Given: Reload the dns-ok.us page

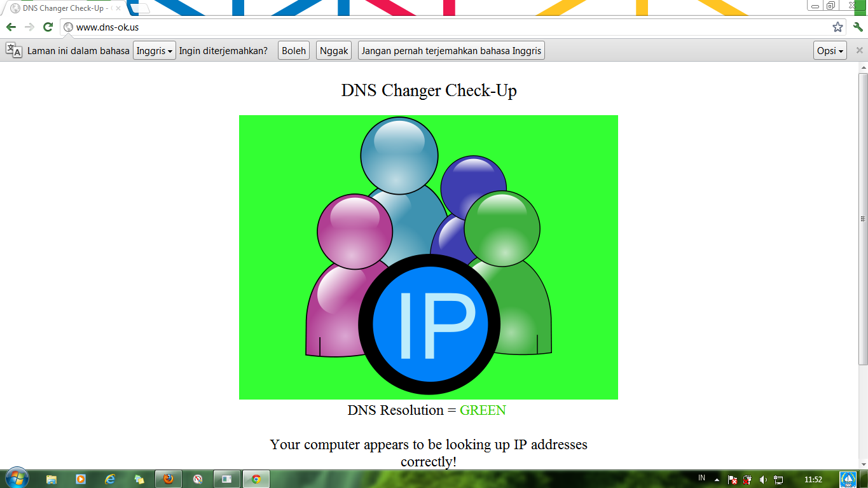Looking at the screenshot, I should tap(48, 27).
